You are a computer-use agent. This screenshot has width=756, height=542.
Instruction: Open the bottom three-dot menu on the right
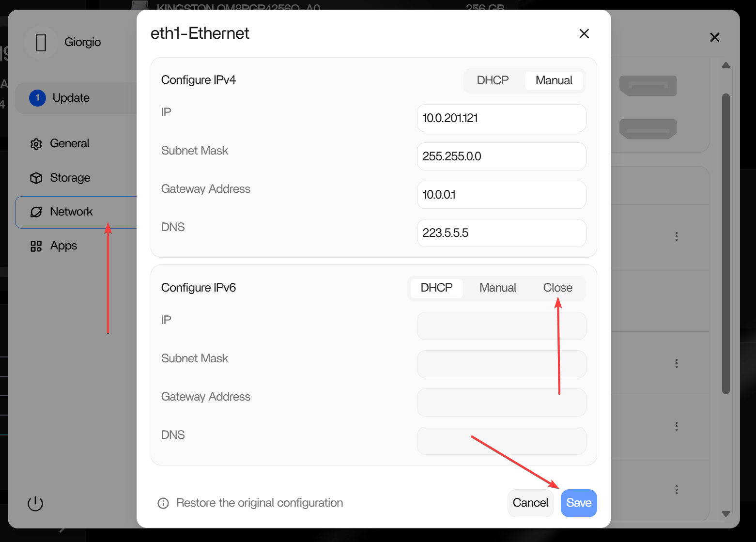pyautogui.click(x=677, y=490)
